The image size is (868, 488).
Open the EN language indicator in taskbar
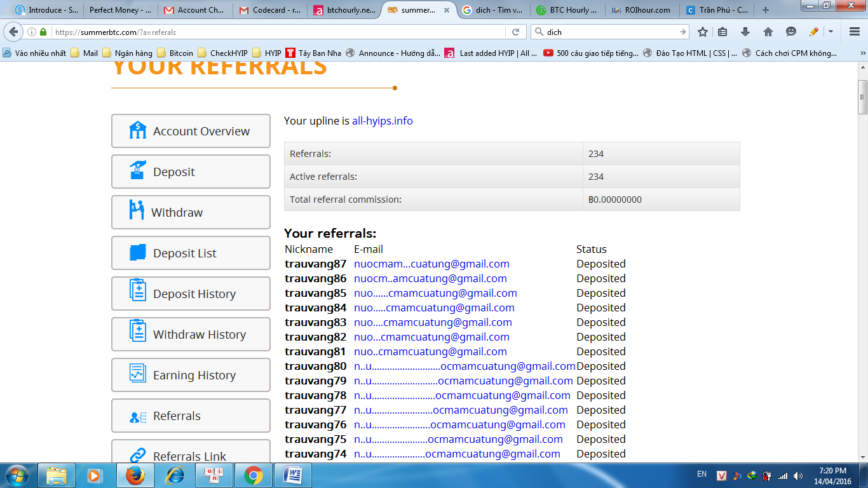pos(702,474)
